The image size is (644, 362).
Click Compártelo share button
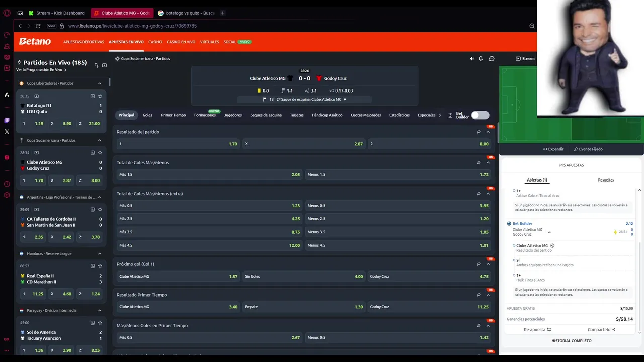coord(602,330)
